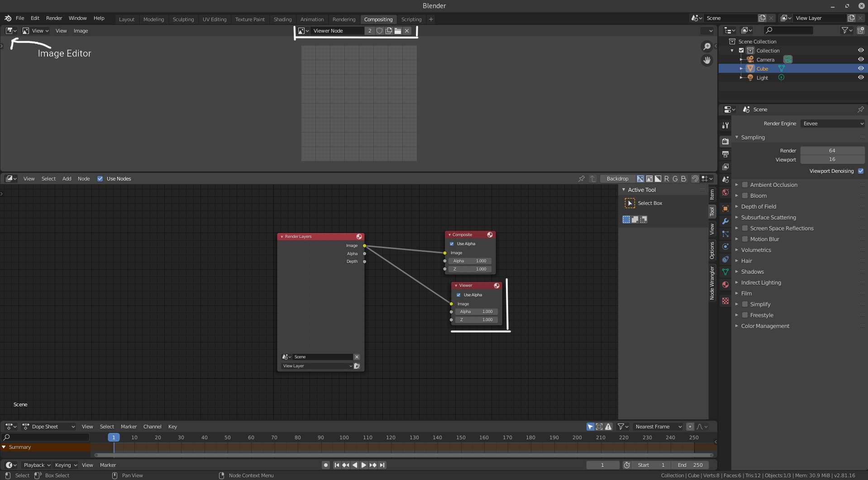Open the Physics properties tab
Image resolution: width=868 pixels, height=480 pixels.
[725, 247]
